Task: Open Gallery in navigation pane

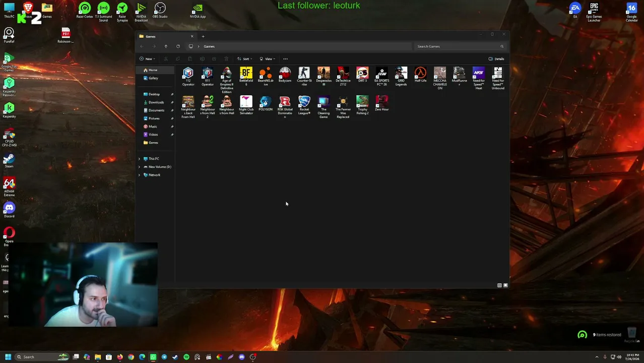Action: [155, 78]
